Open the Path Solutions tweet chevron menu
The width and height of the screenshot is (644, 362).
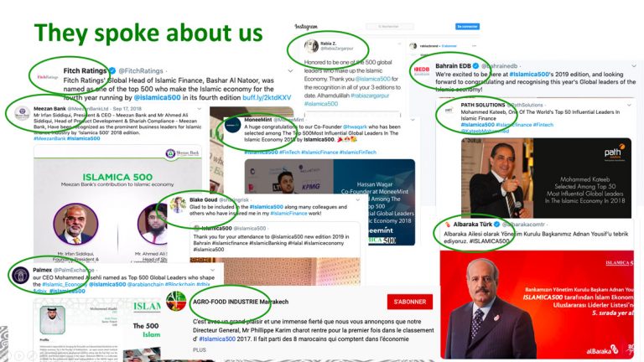(629, 105)
